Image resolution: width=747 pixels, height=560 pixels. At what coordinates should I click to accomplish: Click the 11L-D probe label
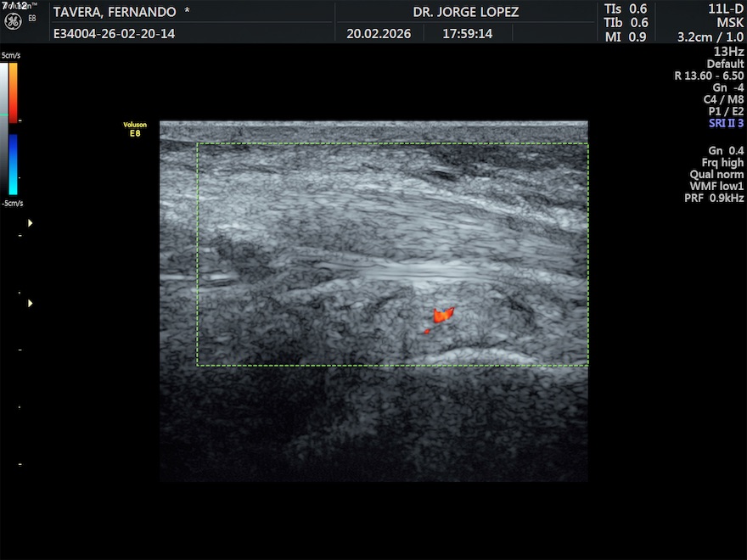[x=726, y=8]
